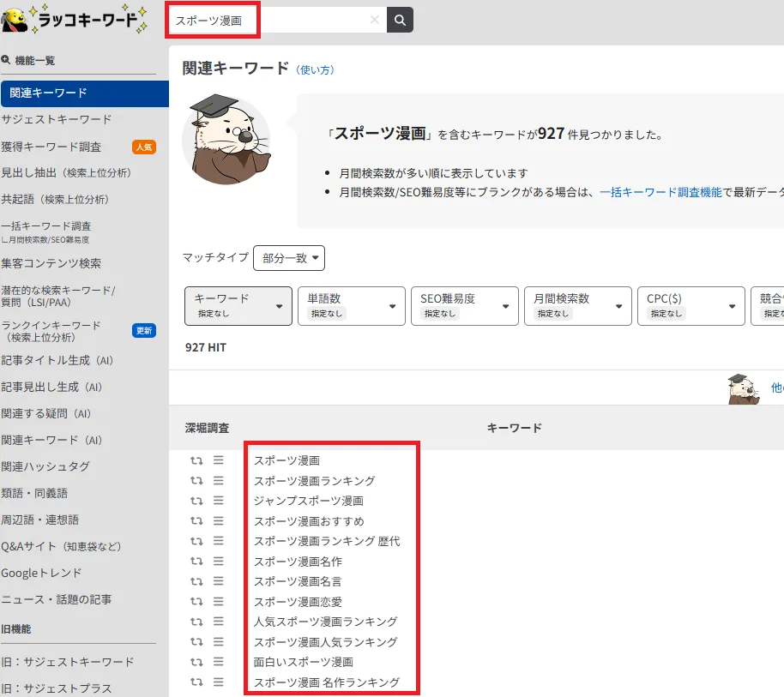
Task: Select 関連キーワード in sidebar
Action: 85,93
